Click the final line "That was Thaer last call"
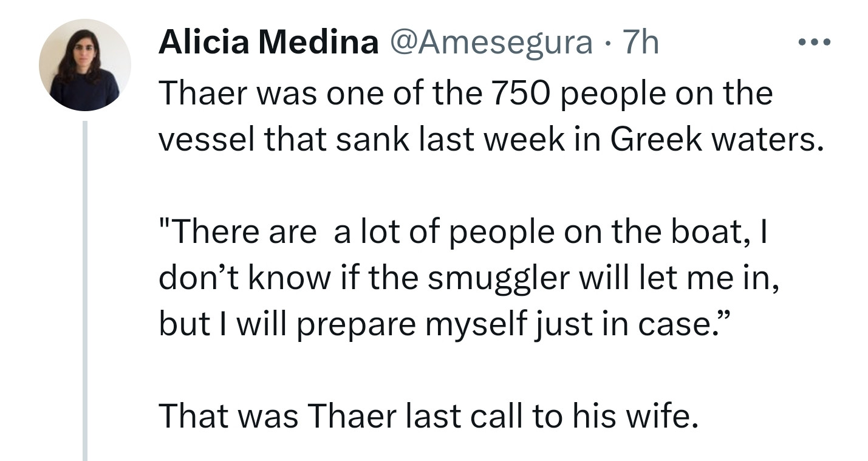This screenshot has height=461, width=868. pyautogui.click(x=427, y=416)
